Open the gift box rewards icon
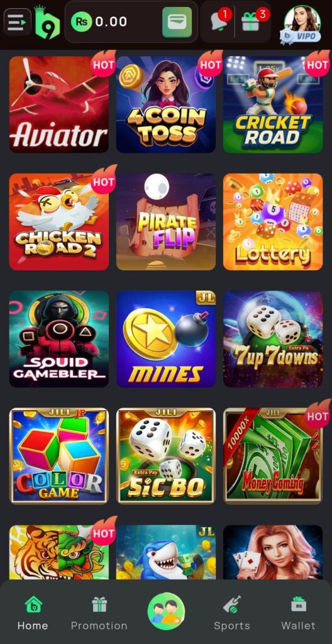This screenshot has width=332, height=644. [x=252, y=21]
